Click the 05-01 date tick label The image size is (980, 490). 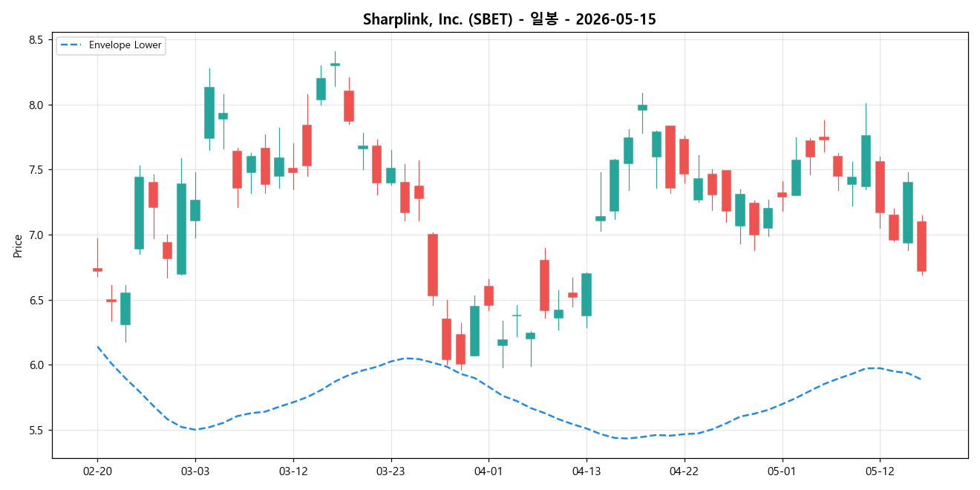pyautogui.click(x=782, y=471)
